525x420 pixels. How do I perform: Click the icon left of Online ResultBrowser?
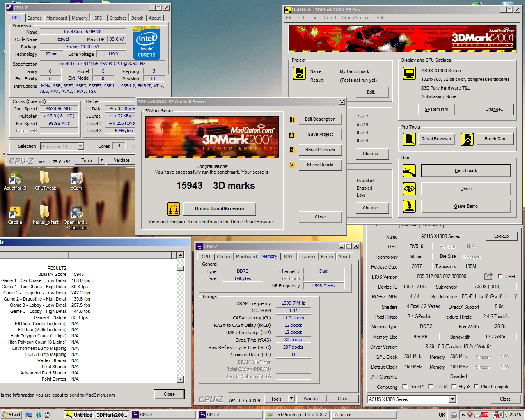coord(174,209)
